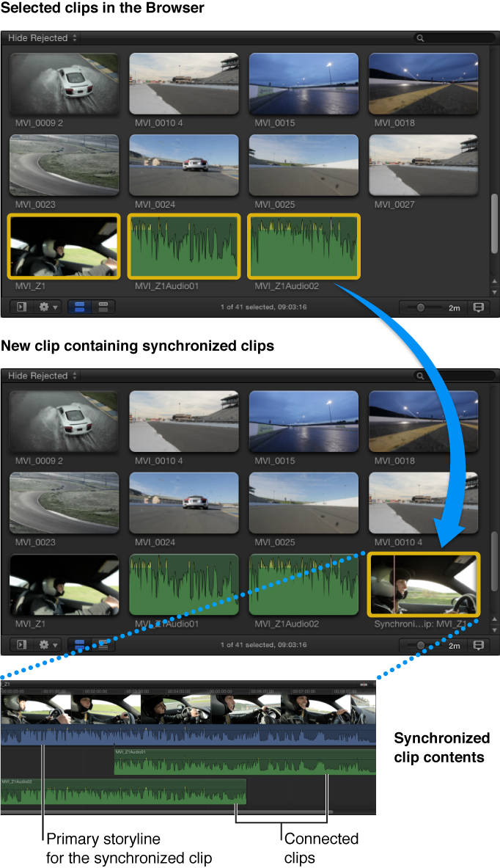This screenshot has height=868, width=500.
Task: Click the scroll down arrow in the top browser
Action: click(494, 292)
